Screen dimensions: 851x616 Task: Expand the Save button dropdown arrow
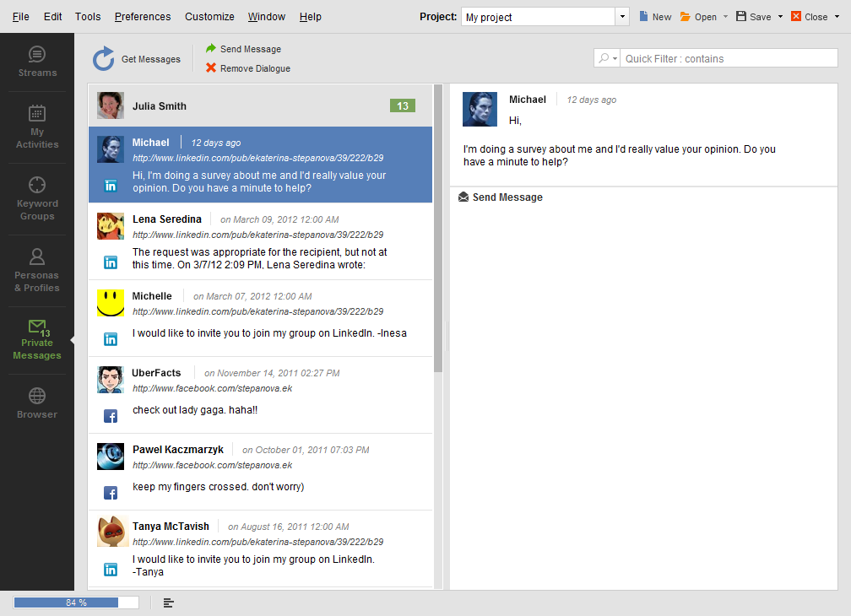click(x=780, y=17)
